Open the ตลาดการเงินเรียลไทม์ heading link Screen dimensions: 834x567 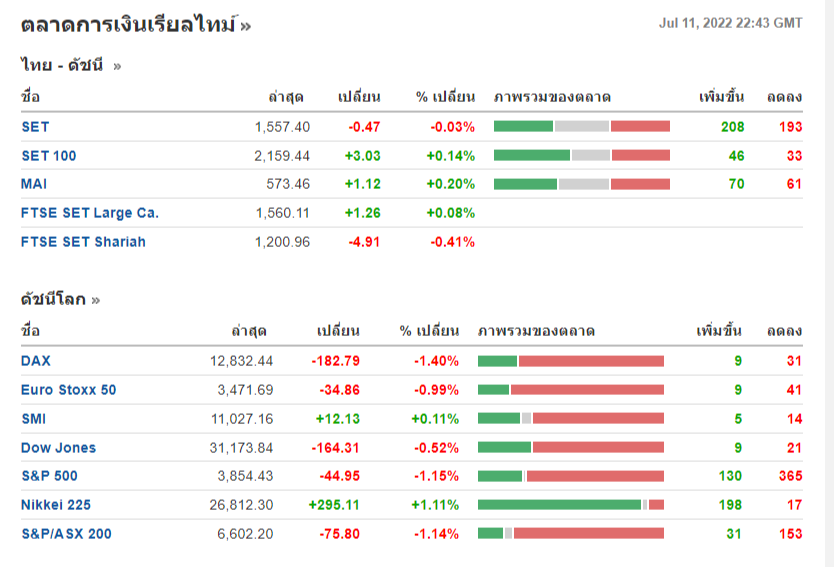128,24
